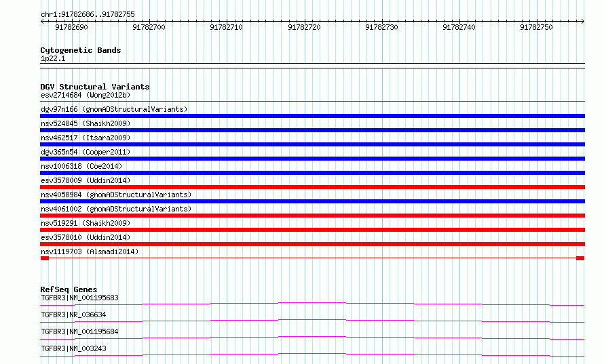Select the dgv97n166 gnomAD structural variant label

(114, 109)
